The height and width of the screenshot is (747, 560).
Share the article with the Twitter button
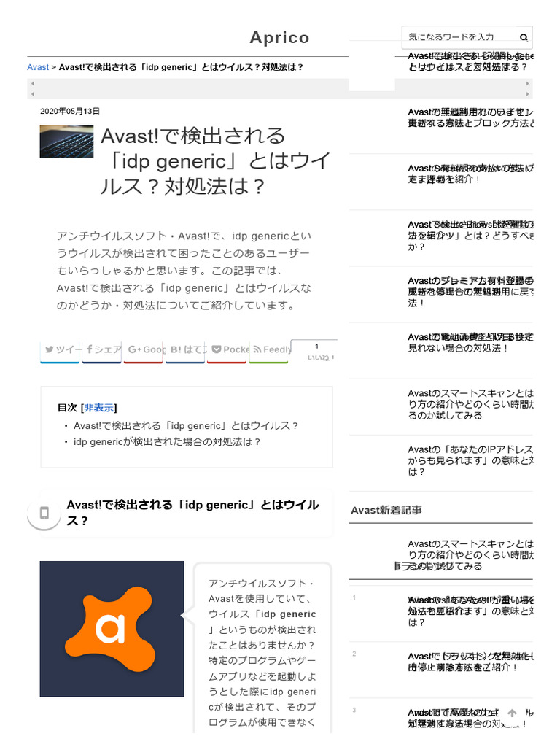coord(60,350)
